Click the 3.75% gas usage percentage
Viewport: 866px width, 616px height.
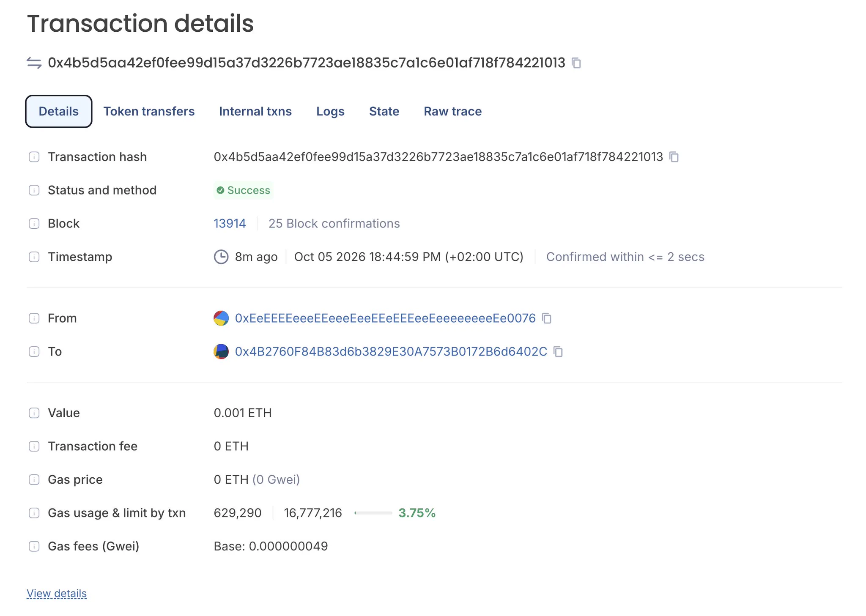(417, 513)
